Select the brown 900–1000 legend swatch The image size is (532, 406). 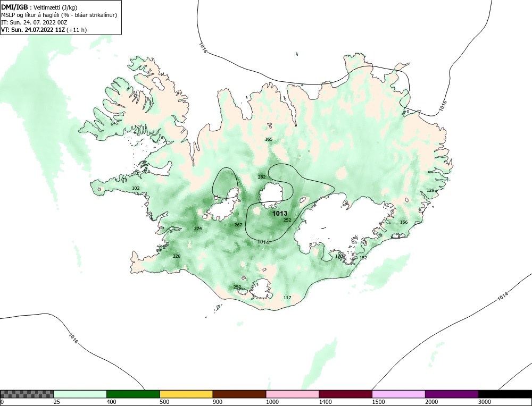coord(239,394)
